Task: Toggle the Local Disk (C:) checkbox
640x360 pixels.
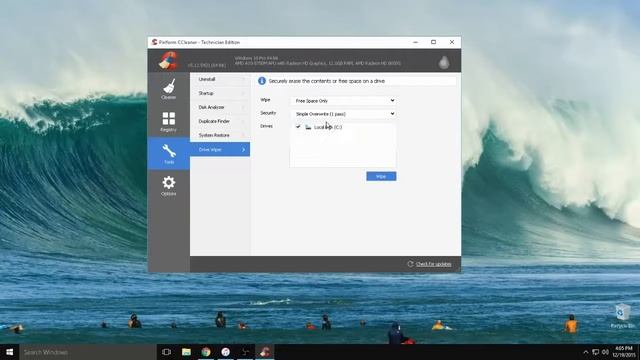Action: pos(298,127)
